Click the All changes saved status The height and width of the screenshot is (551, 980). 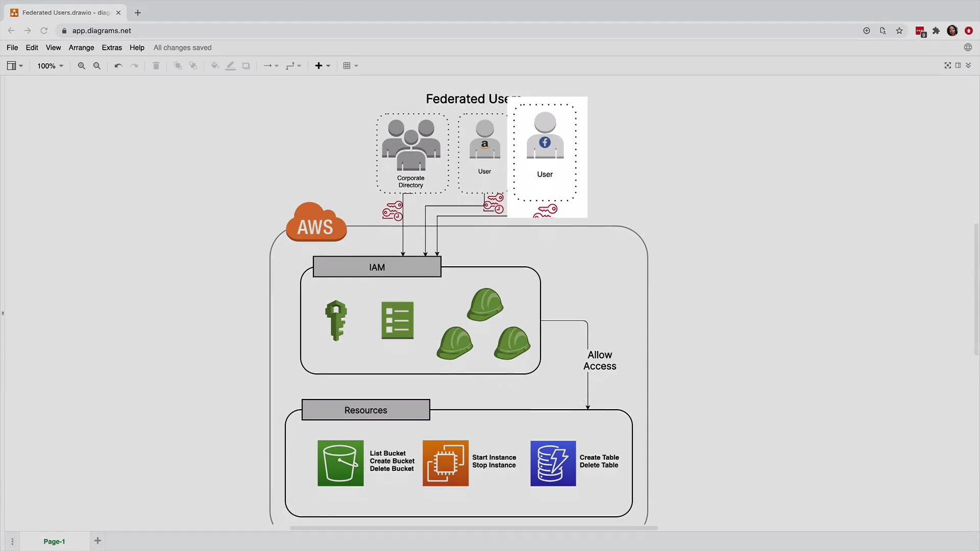(182, 47)
